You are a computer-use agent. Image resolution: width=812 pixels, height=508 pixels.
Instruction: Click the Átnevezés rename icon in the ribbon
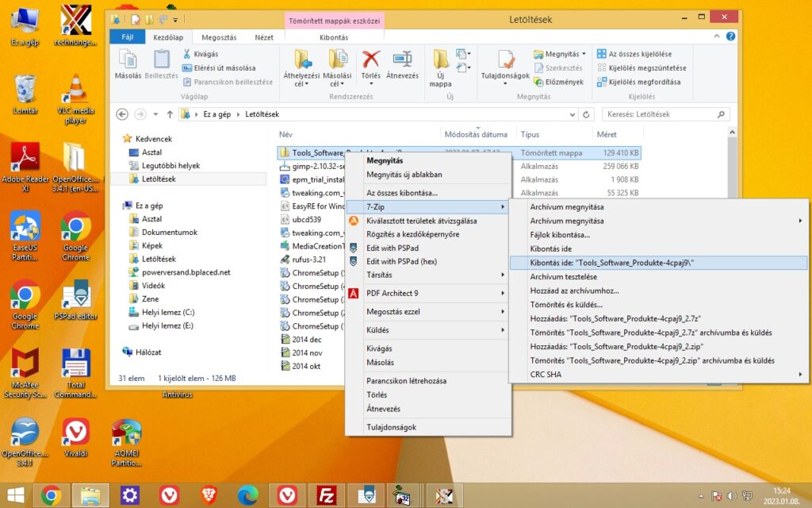click(x=402, y=60)
